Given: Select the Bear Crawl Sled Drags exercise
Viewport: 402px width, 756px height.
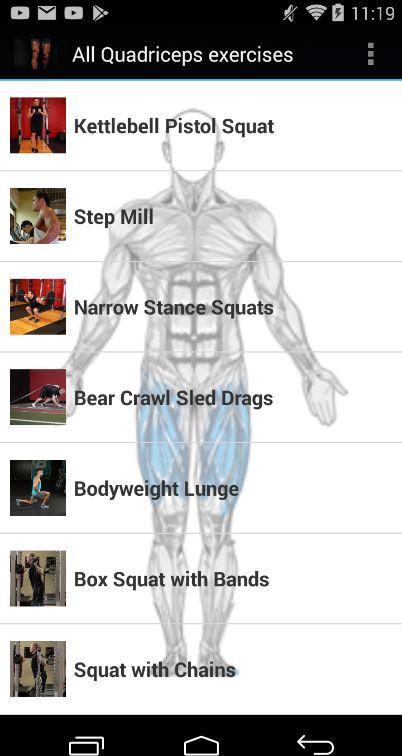Looking at the screenshot, I should pyautogui.click(x=201, y=397).
